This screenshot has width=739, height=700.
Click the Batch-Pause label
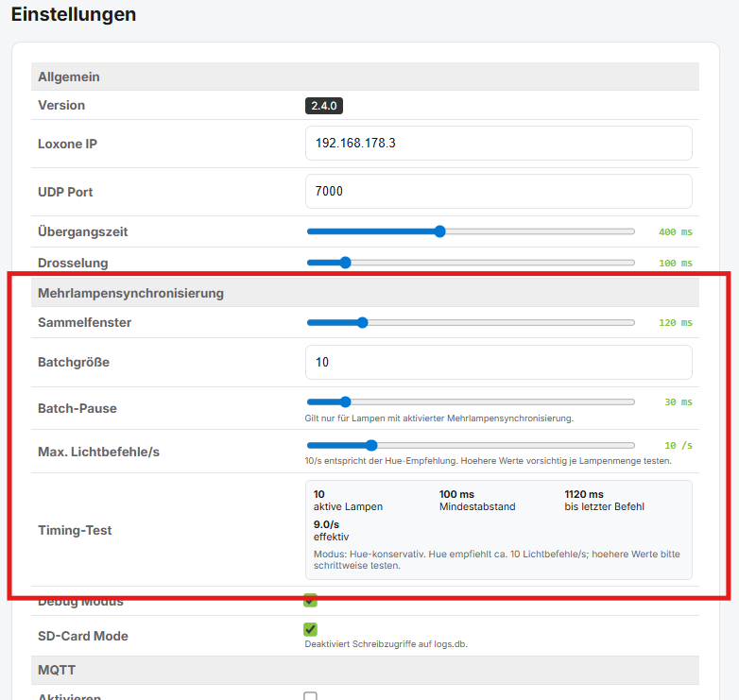pos(77,408)
